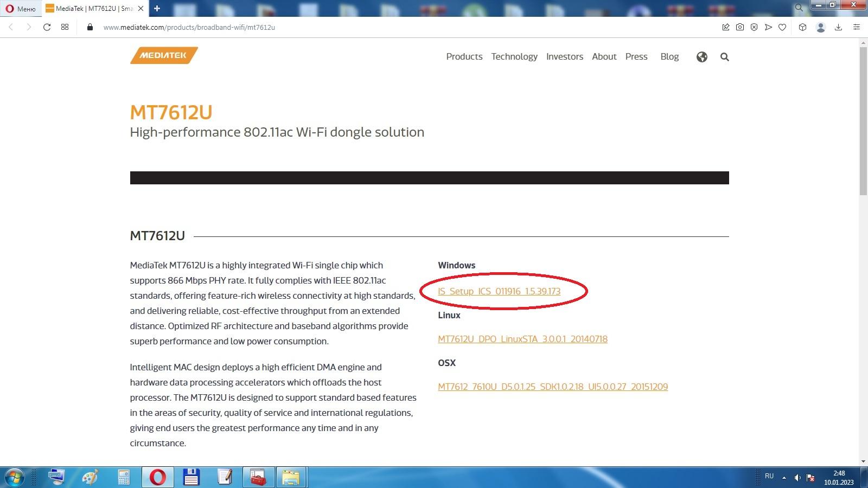Open the extensions cube icon

pyautogui.click(x=803, y=27)
